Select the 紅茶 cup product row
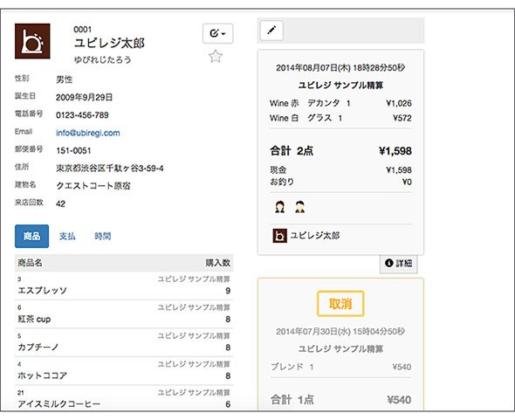This screenshot has height=420, width=515. pos(124,313)
